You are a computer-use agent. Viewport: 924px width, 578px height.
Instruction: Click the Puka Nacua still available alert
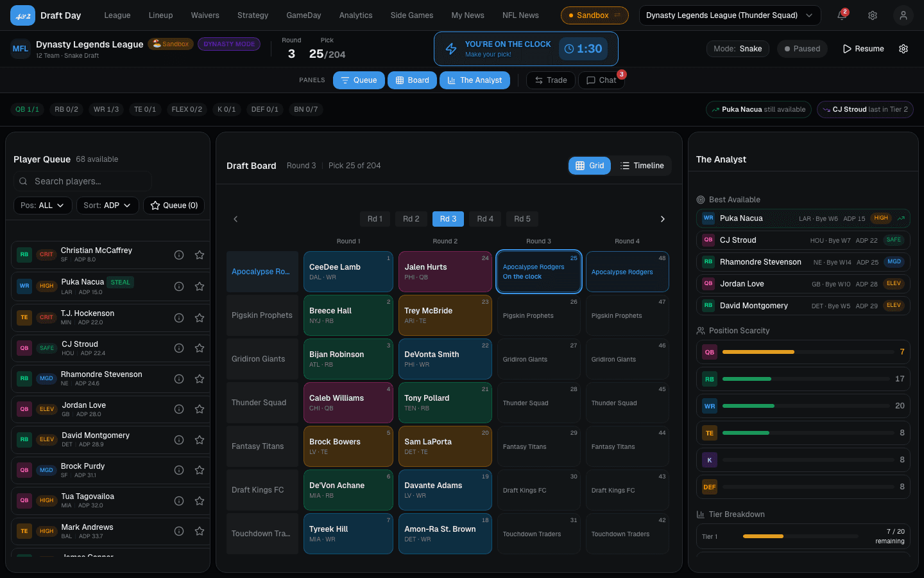pyautogui.click(x=758, y=110)
